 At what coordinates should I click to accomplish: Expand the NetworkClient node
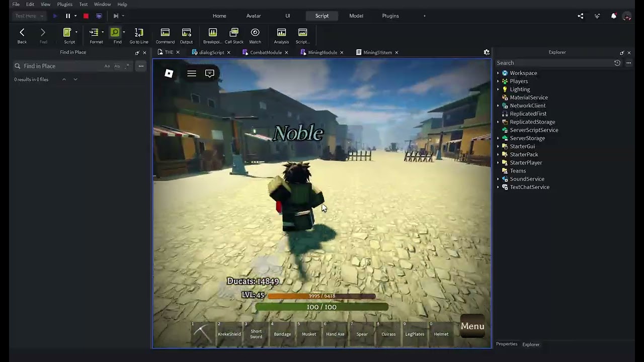pyautogui.click(x=498, y=106)
